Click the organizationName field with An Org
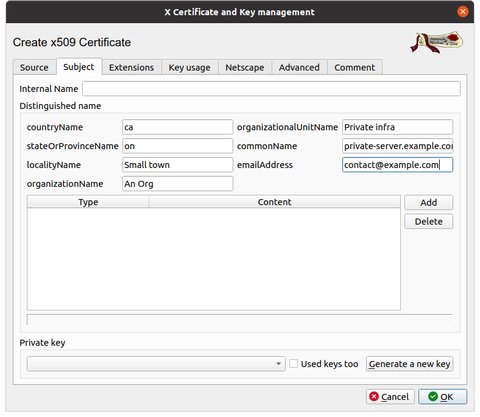480x417 pixels. [x=177, y=184]
